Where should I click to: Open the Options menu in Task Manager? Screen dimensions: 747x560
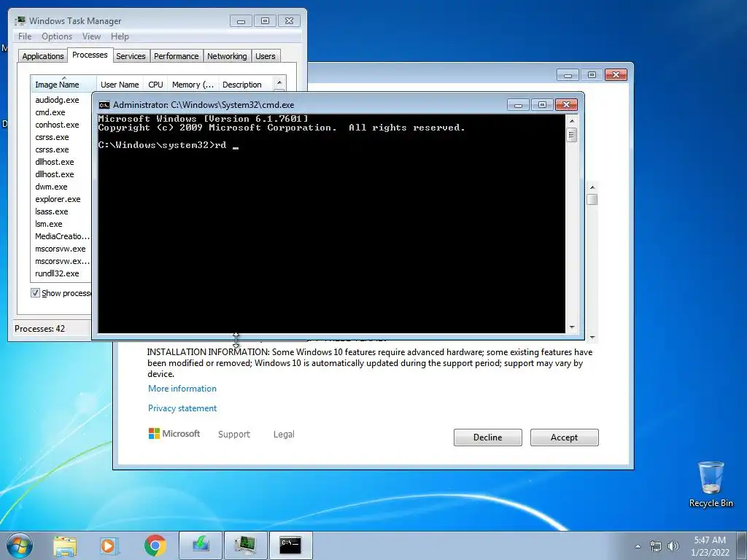pyautogui.click(x=57, y=36)
